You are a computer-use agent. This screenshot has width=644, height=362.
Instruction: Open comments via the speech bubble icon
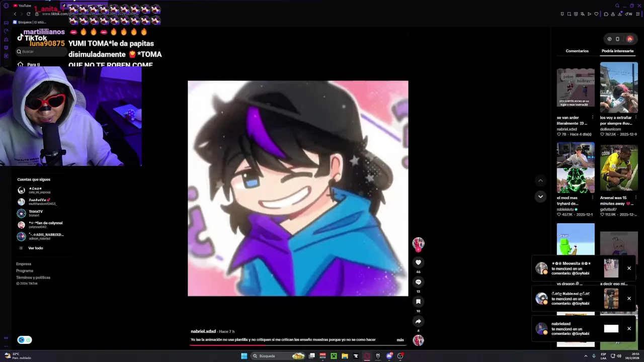pyautogui.click(x=418, y=282)
